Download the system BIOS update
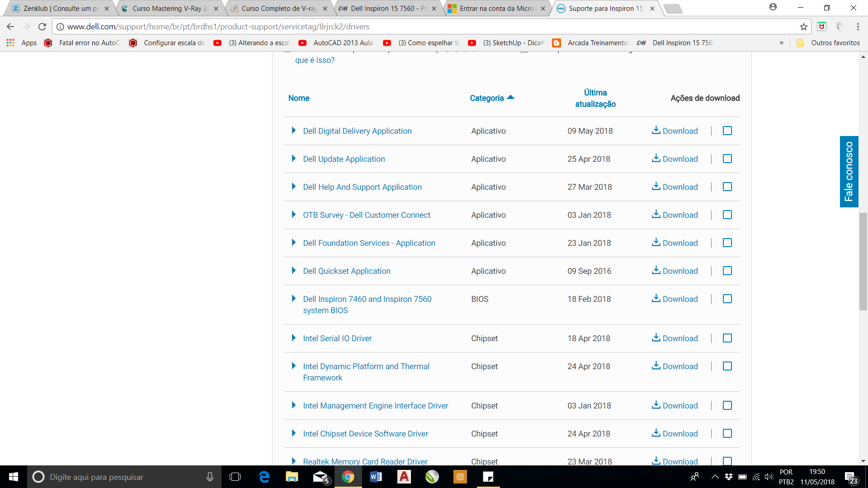868x488 pixels. [x=675, y=299]
